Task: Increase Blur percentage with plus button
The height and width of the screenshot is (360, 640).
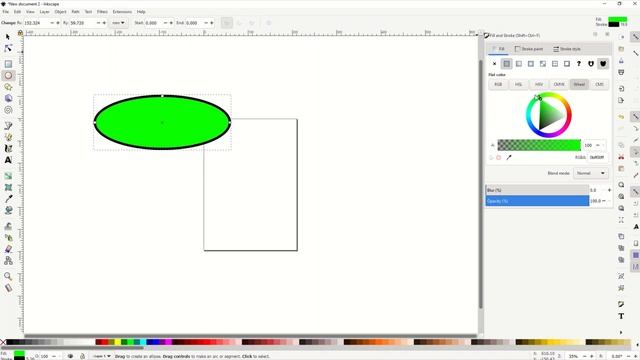Action: tap(609, 190)
